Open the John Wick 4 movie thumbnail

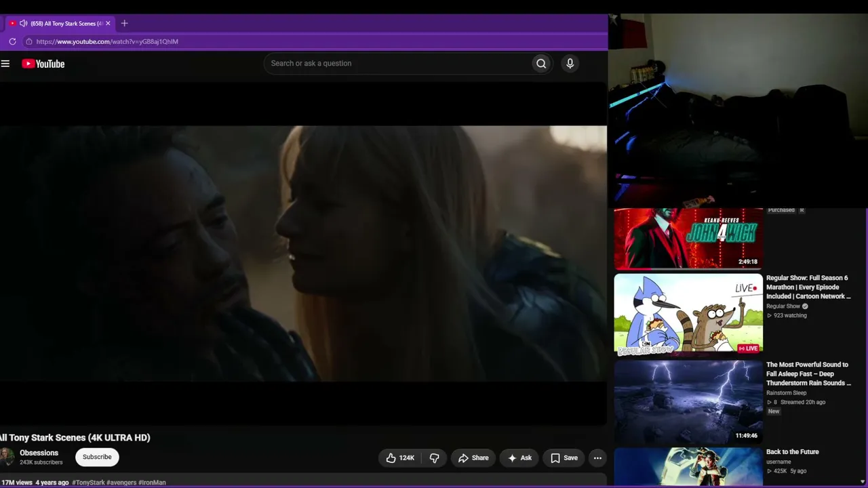[x=688, y=239]
